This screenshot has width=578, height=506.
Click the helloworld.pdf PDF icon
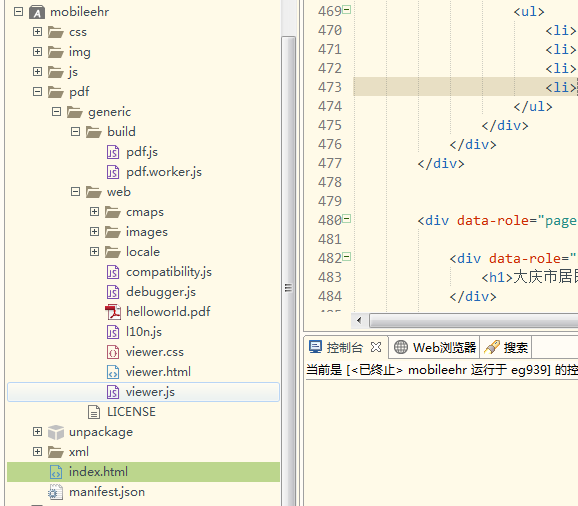(x=113, y=312)
